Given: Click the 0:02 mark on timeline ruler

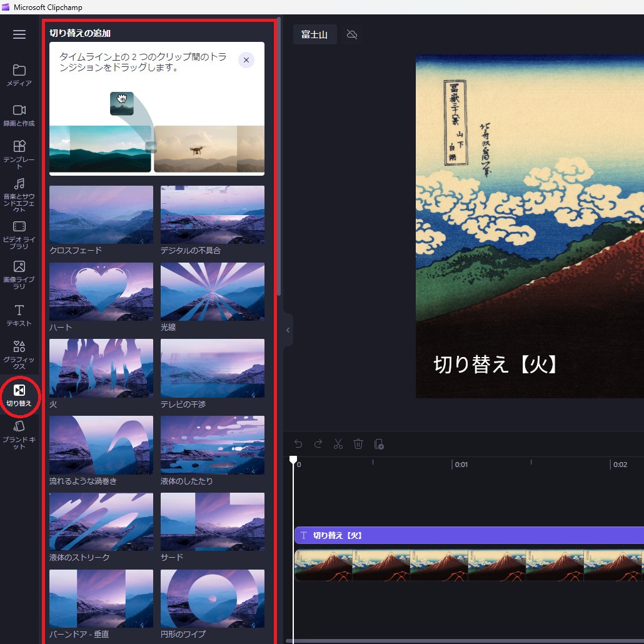Looking at the screenshot, I should click(620, 465).
